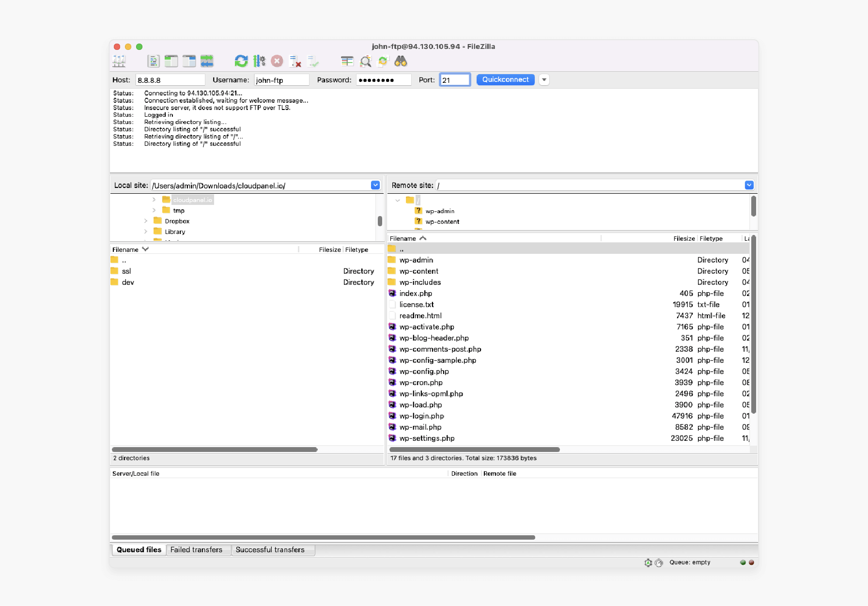Reconnect to last server icon
Image resolution: width=868 pixels, height=606 pixels.
coord(313,61)
